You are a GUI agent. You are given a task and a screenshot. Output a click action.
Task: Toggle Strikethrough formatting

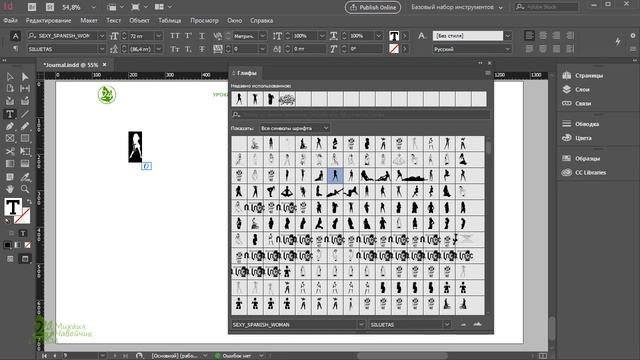coord(202,49)
